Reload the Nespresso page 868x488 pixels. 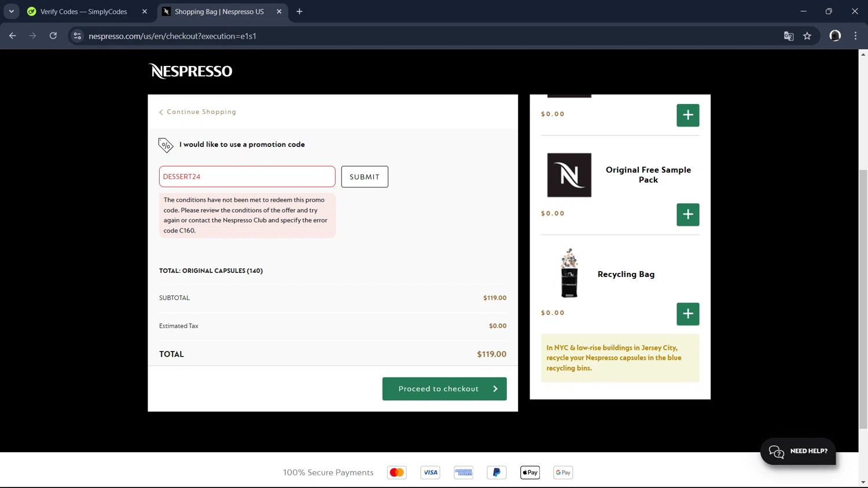click(x=53, y=36)
